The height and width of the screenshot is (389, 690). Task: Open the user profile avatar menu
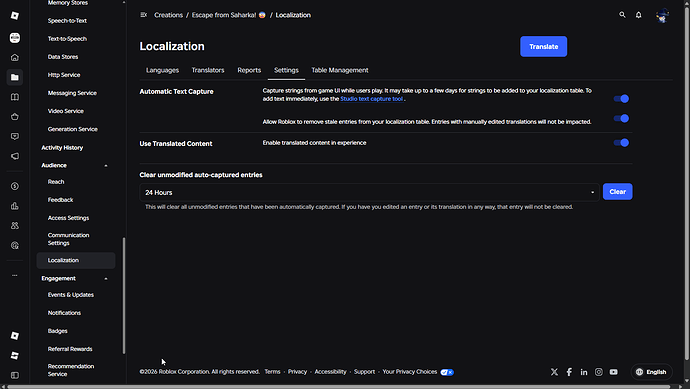[x=662, y=16]
